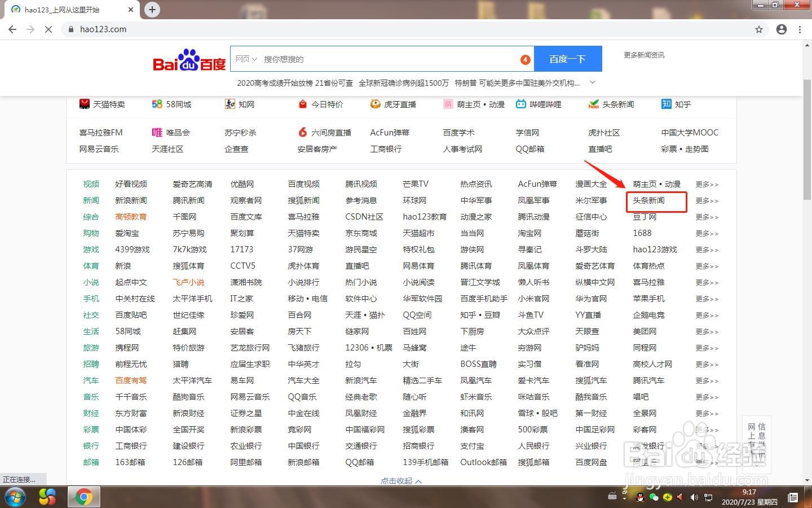Open a new browser tab
The height and width of the screenshot is (508, 812).
pos(152,9)
